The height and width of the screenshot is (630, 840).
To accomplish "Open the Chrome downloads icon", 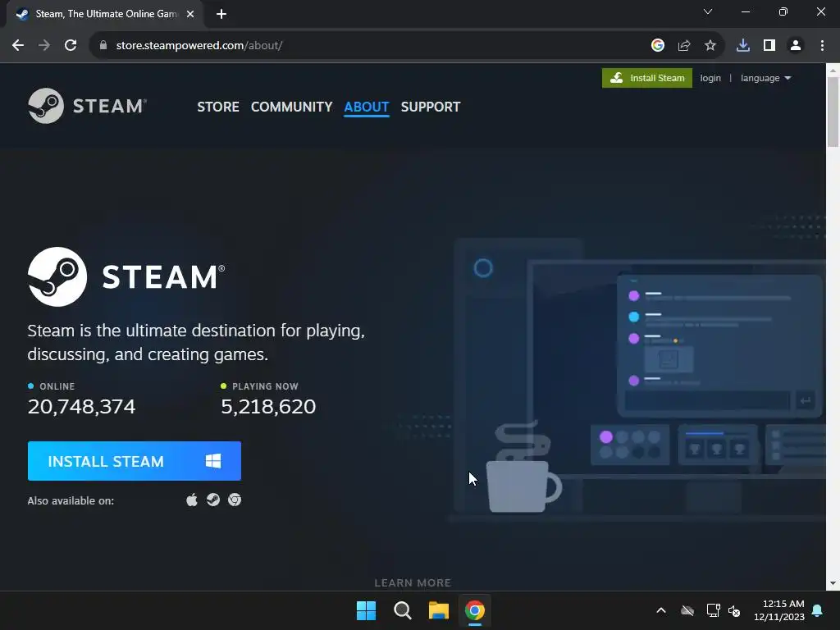I will (743, 46).
